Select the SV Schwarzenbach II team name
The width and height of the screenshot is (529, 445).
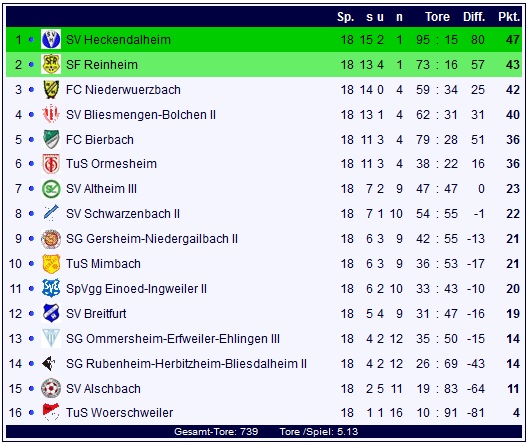123,214
